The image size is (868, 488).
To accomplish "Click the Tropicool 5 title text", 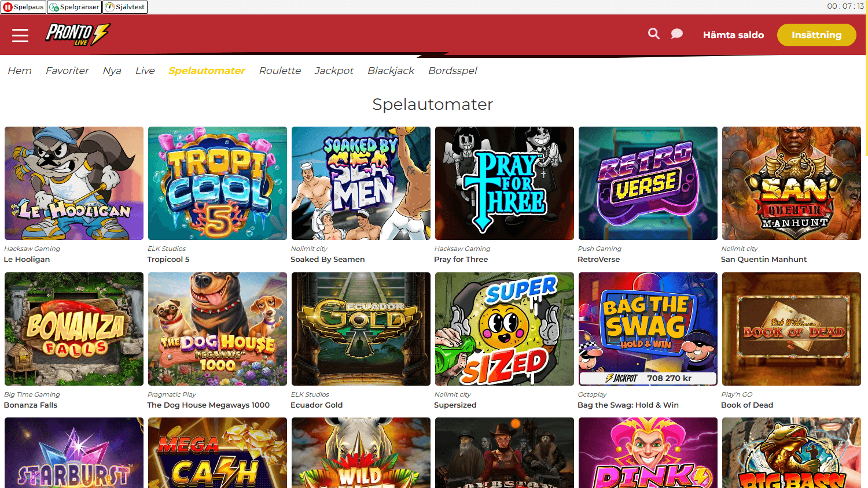I will click(168, 259).
